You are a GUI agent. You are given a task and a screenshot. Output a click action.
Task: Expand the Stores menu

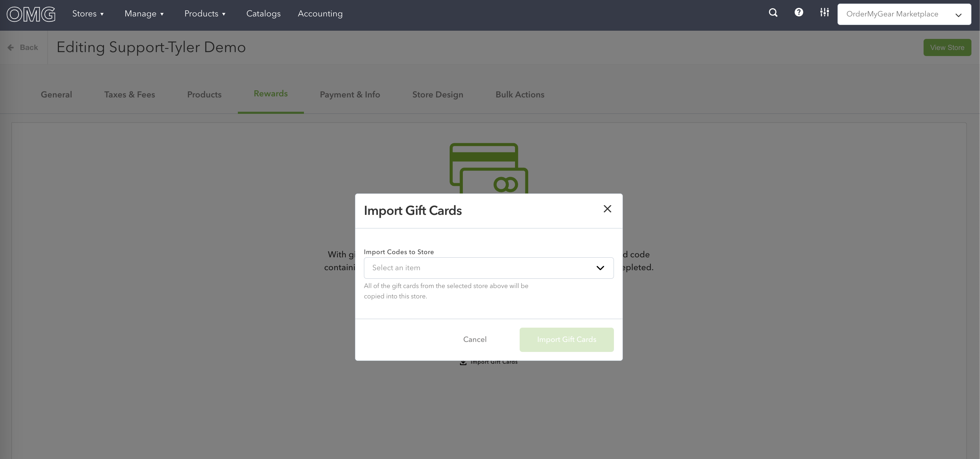[88, 14]
